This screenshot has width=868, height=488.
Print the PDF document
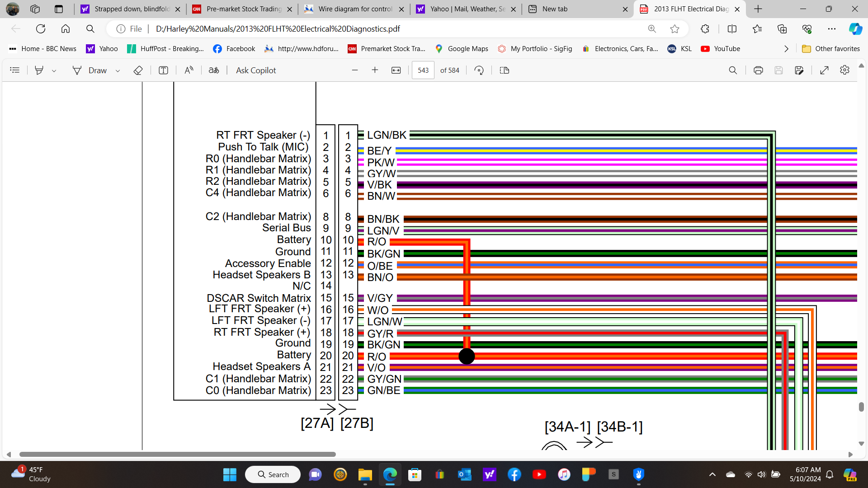coord(758,70)
